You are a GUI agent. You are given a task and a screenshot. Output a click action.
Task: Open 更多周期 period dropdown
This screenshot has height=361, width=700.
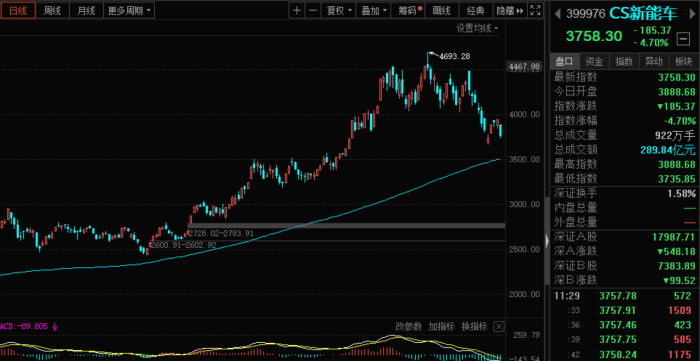click(x=129, y=11)
